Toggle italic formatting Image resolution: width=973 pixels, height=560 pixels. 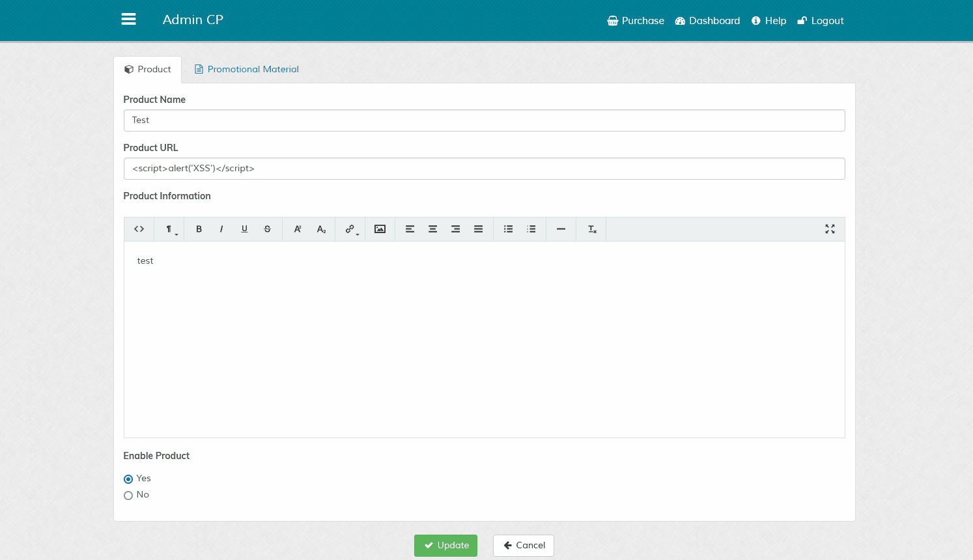[x=221, y=229]
